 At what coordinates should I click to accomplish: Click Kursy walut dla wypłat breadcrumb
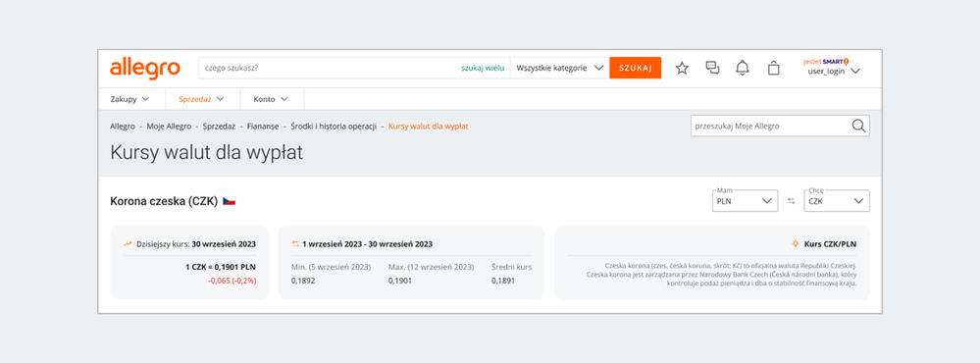pos(428,127)
